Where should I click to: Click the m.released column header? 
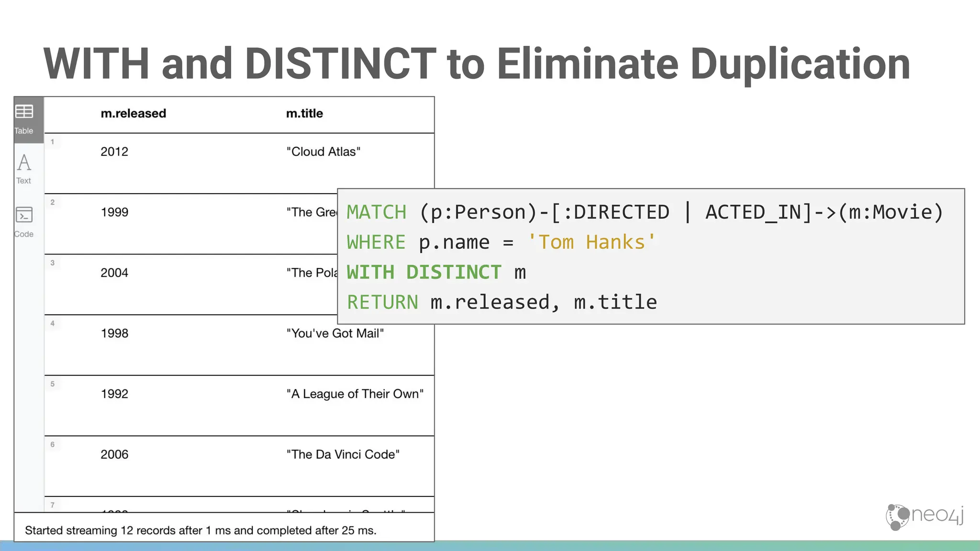[133, 113]
